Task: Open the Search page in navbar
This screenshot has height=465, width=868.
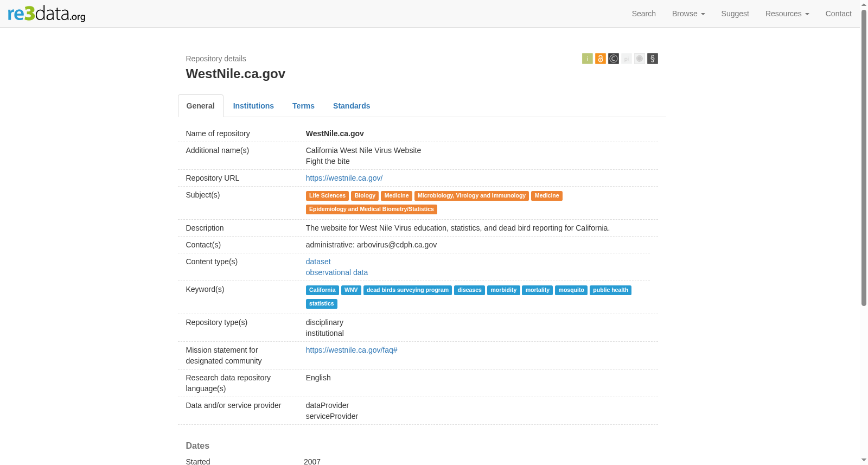Action: [x=644, y=14]
